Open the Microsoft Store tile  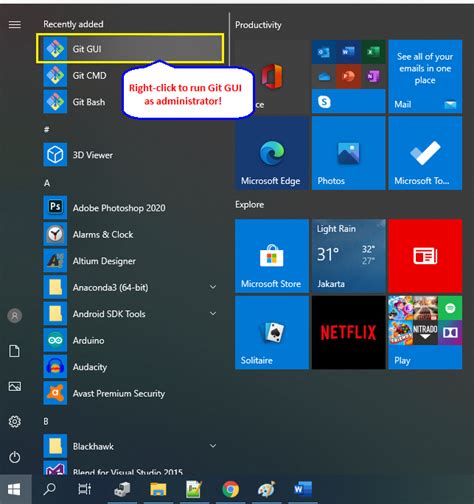pyautogui.click(x=272, y=256)
